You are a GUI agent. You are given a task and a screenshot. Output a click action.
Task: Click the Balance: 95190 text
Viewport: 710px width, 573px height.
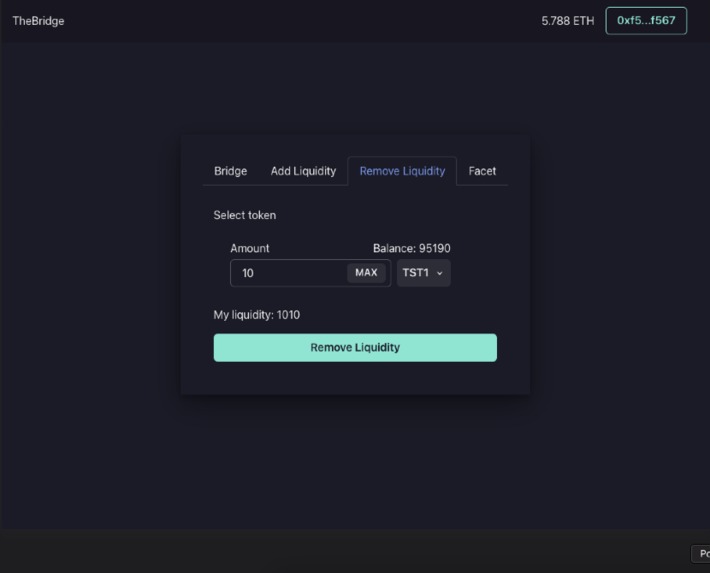[412, 248]
